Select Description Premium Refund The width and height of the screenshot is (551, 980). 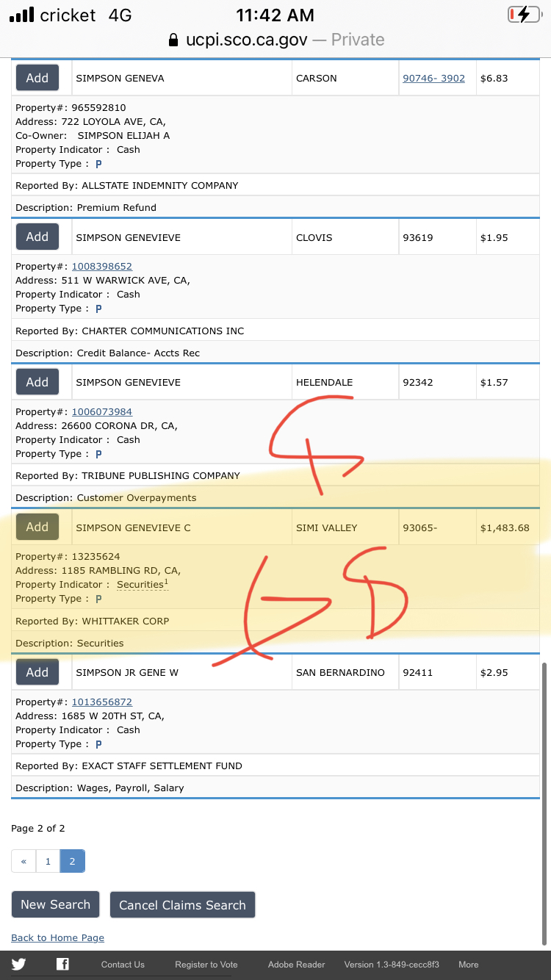[86, 207]
